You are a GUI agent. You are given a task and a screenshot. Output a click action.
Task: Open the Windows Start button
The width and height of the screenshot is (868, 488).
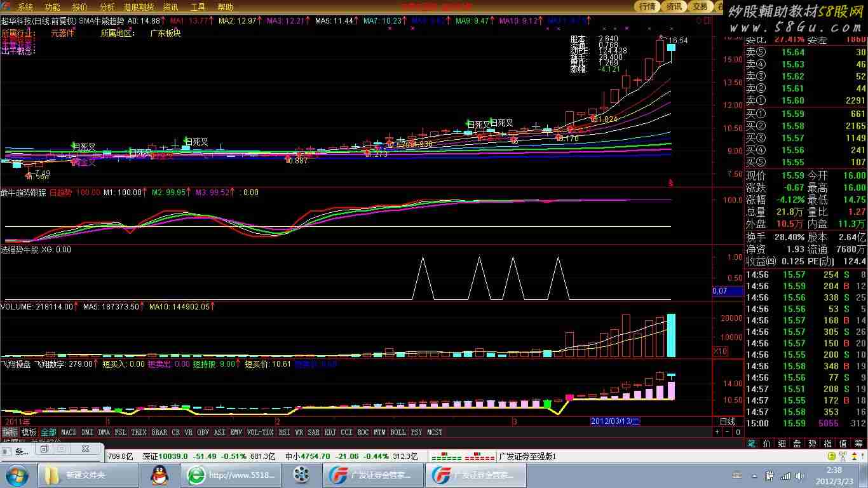point(16,475)
